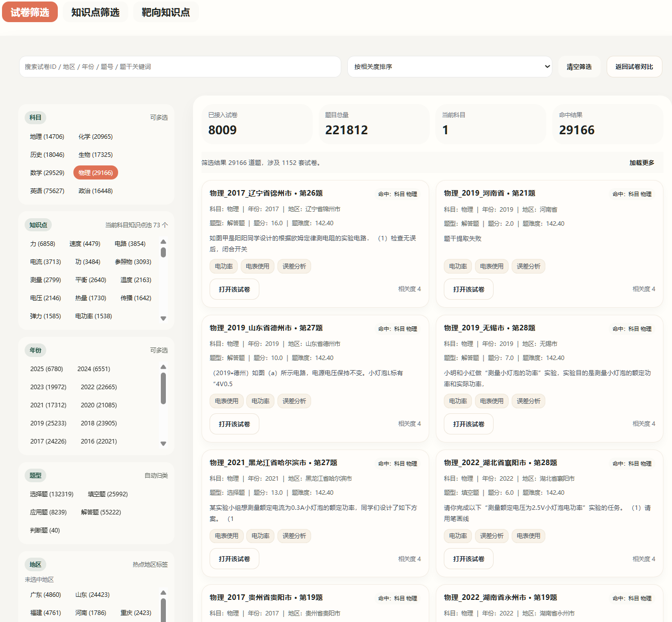Image resolution: width=672 pixels, height=622 pixels.
Task: Open the 知识点筛选 tab
Action: point(95,12)
